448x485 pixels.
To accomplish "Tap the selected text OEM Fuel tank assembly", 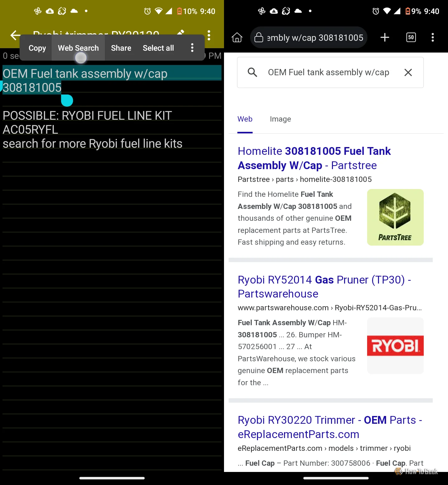I will point(85,74).
